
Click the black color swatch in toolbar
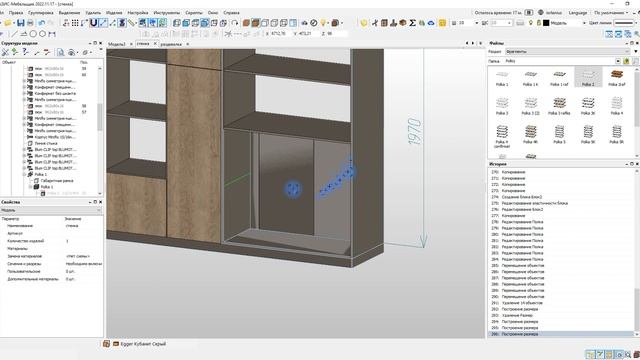click(x=546, y=23)
